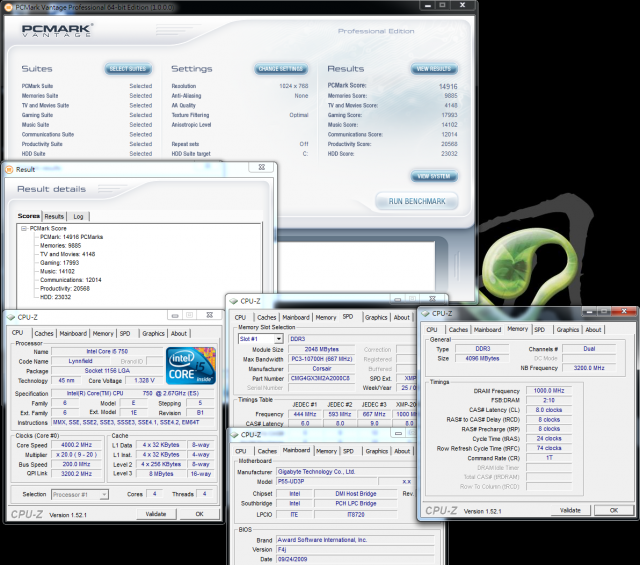
Task: Open Caches tab in the CPU-Z processor window
Action: (44, 334)
